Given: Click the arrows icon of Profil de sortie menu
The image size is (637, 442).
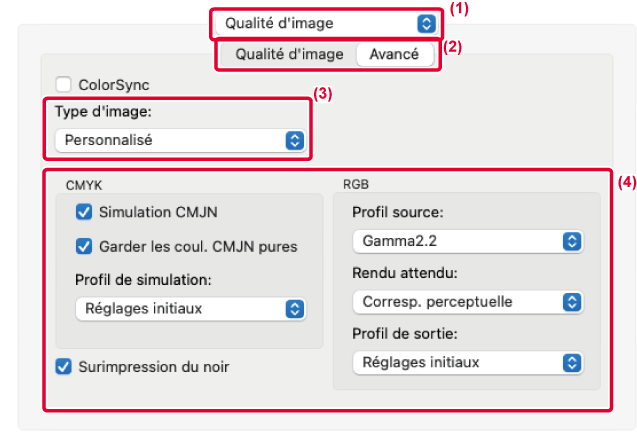Looking at the screenshot, I should point(572,362).
